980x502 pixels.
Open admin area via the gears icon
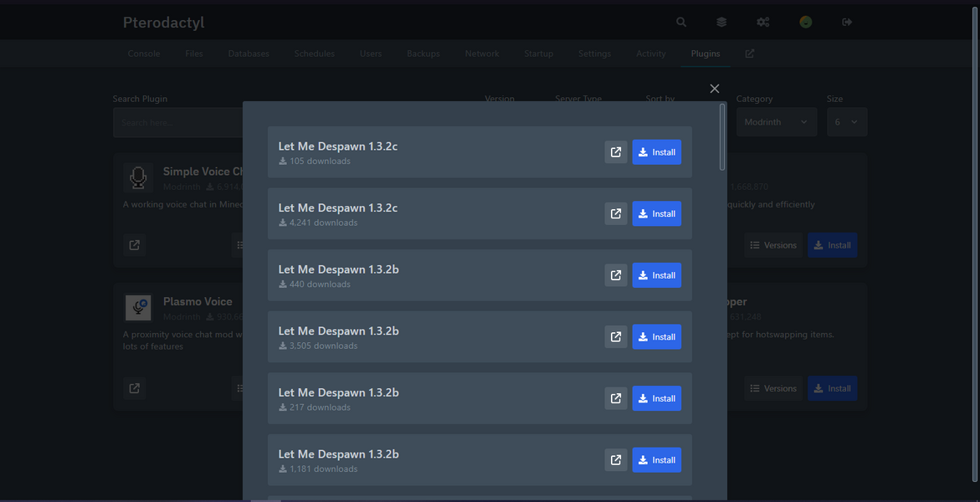(x=762, y=22)
